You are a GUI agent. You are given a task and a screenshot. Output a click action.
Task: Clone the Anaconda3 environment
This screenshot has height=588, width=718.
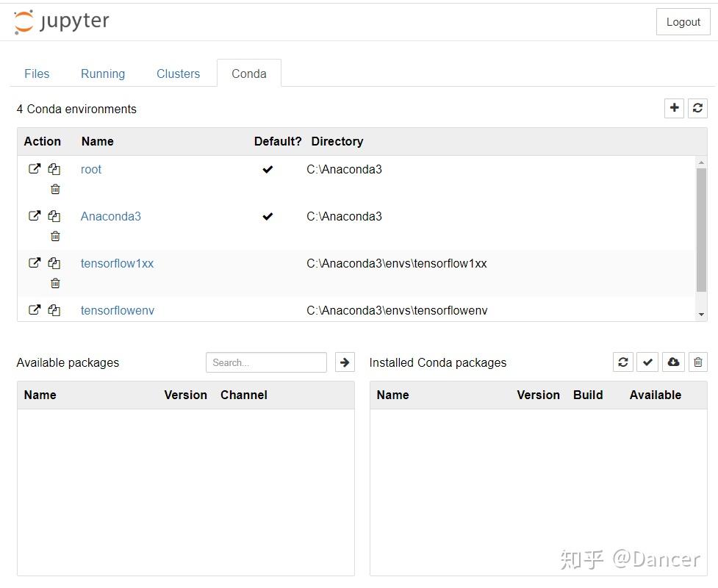click(x=54, y=216)
